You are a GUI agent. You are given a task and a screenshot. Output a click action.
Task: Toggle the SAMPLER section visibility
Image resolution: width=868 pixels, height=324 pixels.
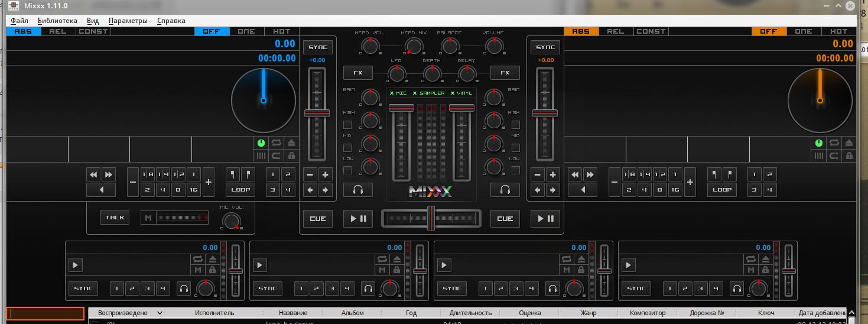coord(428,93)
